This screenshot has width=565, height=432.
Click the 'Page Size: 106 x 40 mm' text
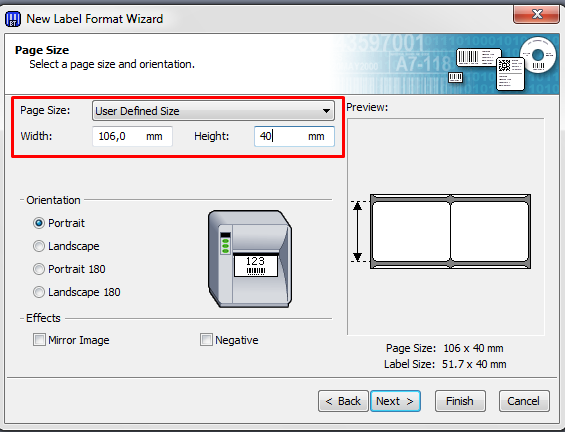445,348
